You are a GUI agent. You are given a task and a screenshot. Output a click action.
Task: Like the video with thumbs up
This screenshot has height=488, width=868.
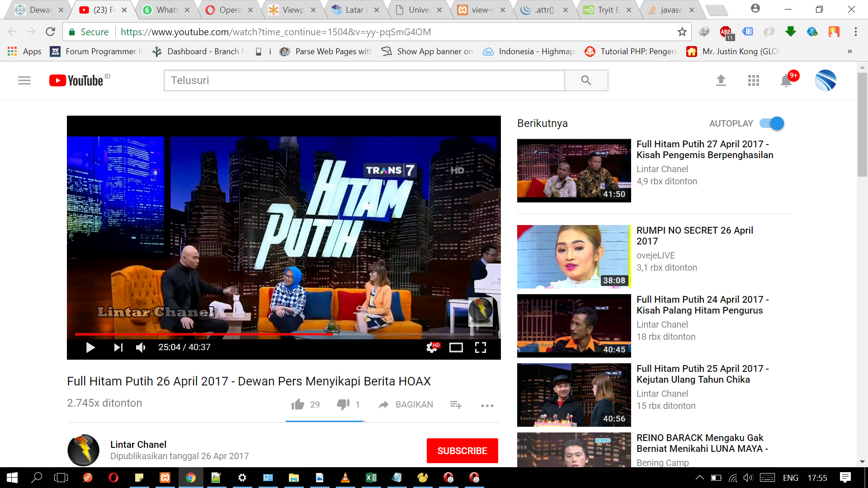coord(298,404)
